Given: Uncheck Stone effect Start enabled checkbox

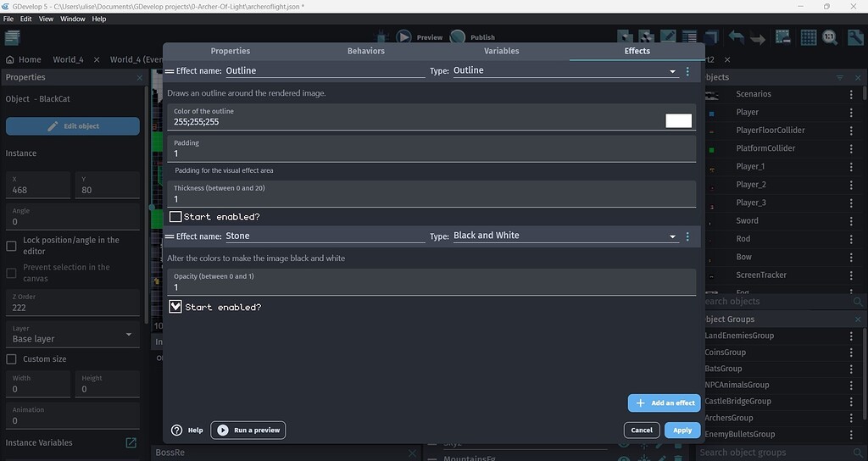Looking at the screenshot, I should click(175, 307).
